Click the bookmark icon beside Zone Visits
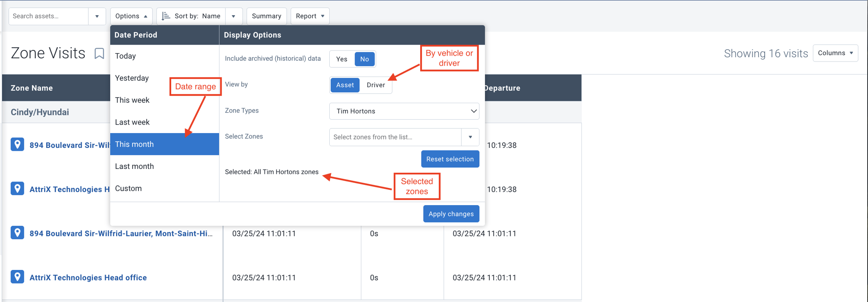Viewport: 868px width, 302px height. pos(99,53)
